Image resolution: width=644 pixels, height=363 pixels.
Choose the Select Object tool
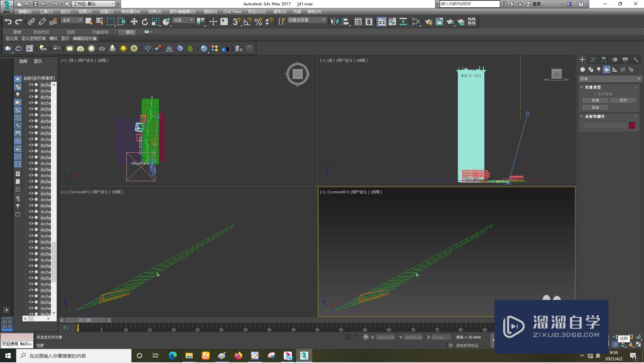89,22
